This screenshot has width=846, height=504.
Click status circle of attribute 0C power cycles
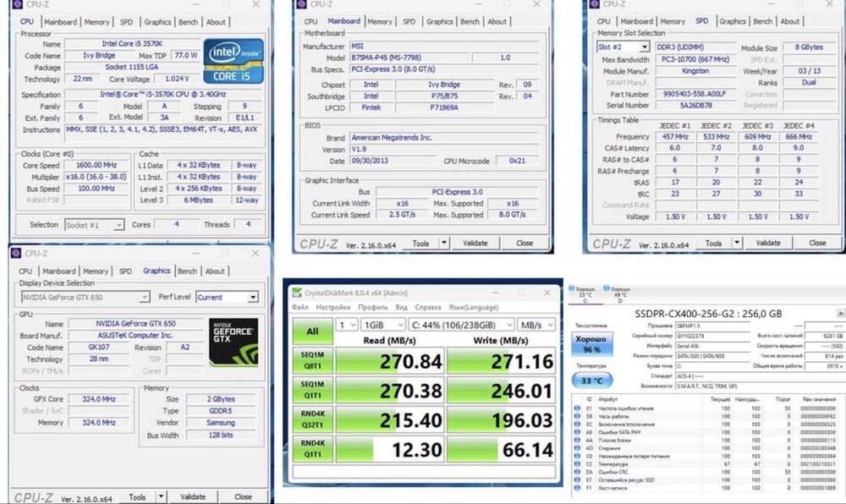pyautogui.click(x=578, y=425)
